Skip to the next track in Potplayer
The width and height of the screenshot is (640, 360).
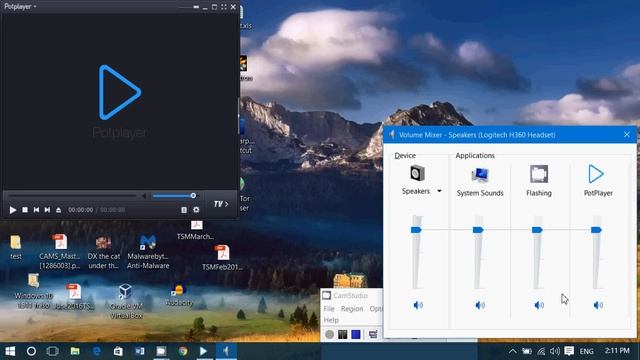click(47, 210)
